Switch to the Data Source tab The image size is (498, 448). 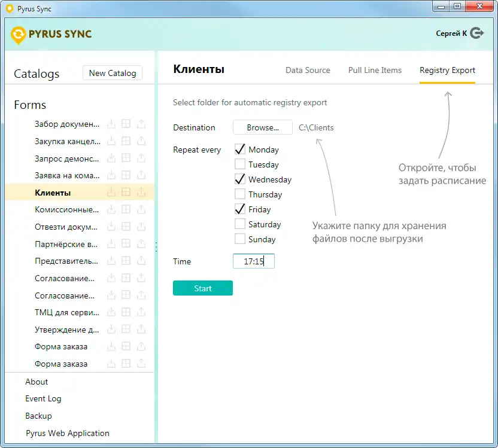[308, 70]
